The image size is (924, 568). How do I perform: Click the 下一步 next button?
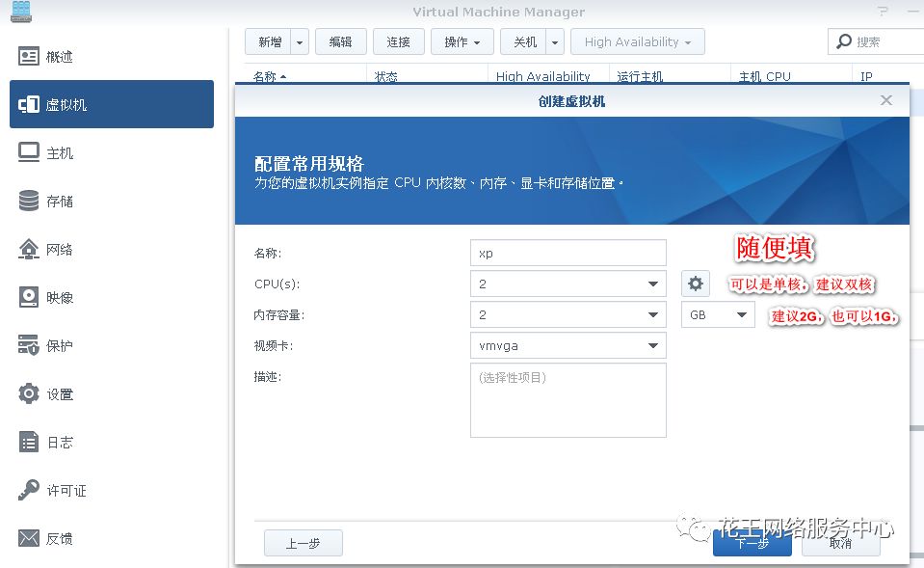pos(752,543)
